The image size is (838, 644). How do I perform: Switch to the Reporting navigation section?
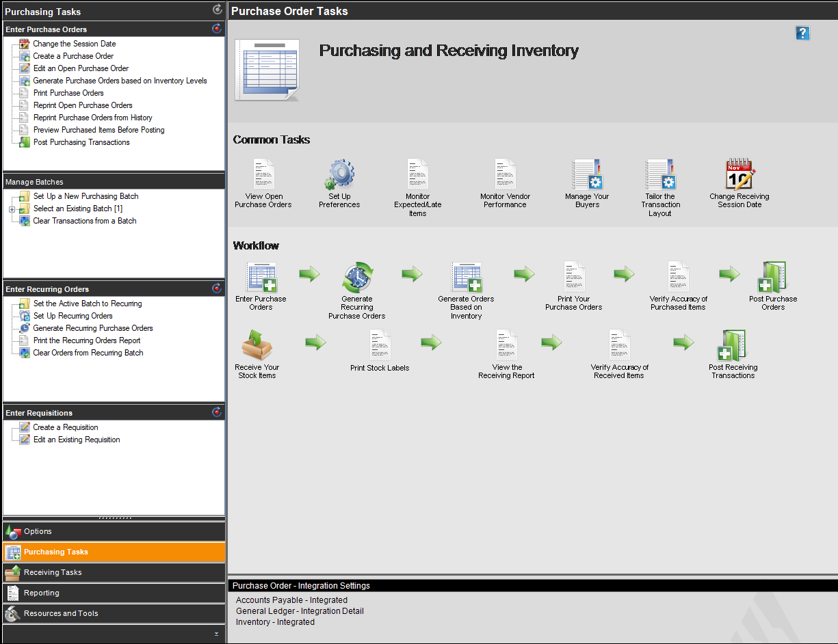114,593
